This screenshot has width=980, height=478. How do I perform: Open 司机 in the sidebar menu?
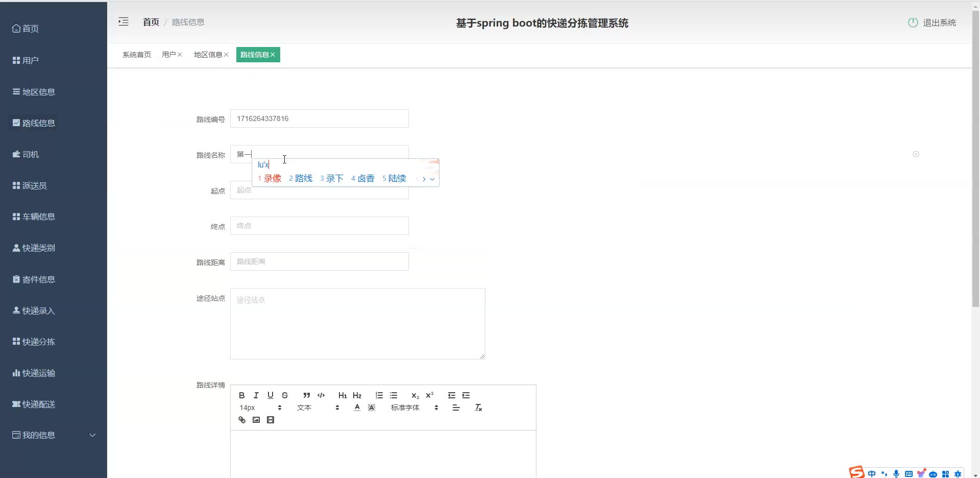tap(31, 154)
